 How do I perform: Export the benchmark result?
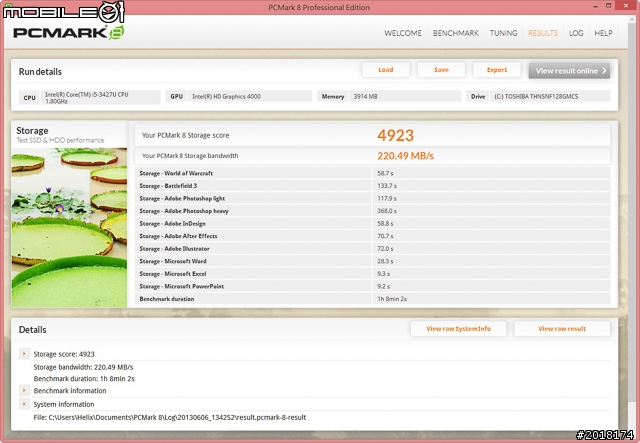coord(497,70)
